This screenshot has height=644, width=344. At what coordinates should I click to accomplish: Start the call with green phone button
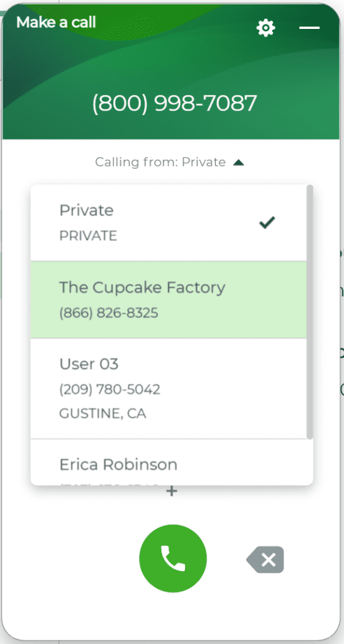[x=173, y=558]
